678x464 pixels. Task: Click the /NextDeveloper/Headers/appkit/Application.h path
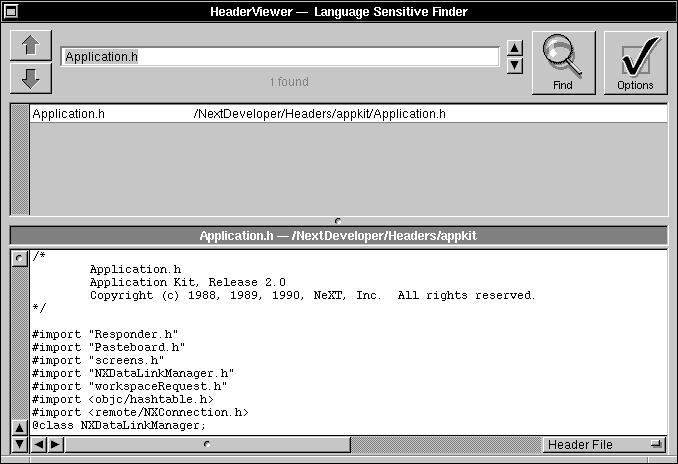320,114
